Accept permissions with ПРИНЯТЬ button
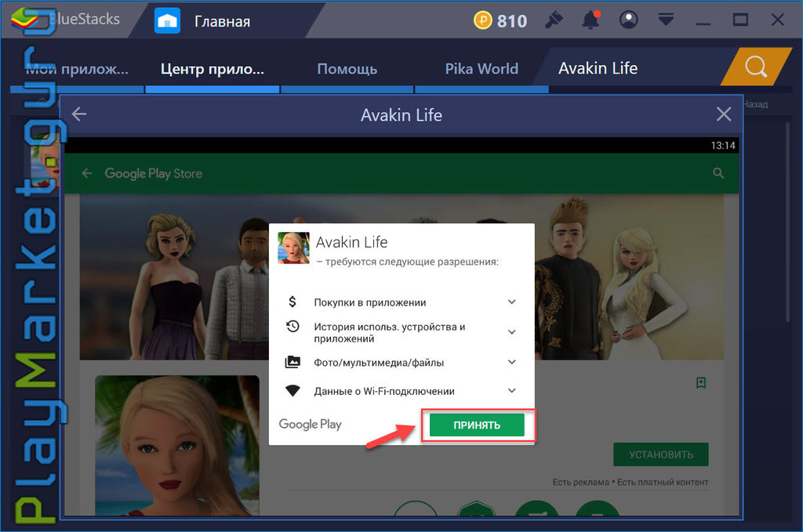 click(477, 425)
